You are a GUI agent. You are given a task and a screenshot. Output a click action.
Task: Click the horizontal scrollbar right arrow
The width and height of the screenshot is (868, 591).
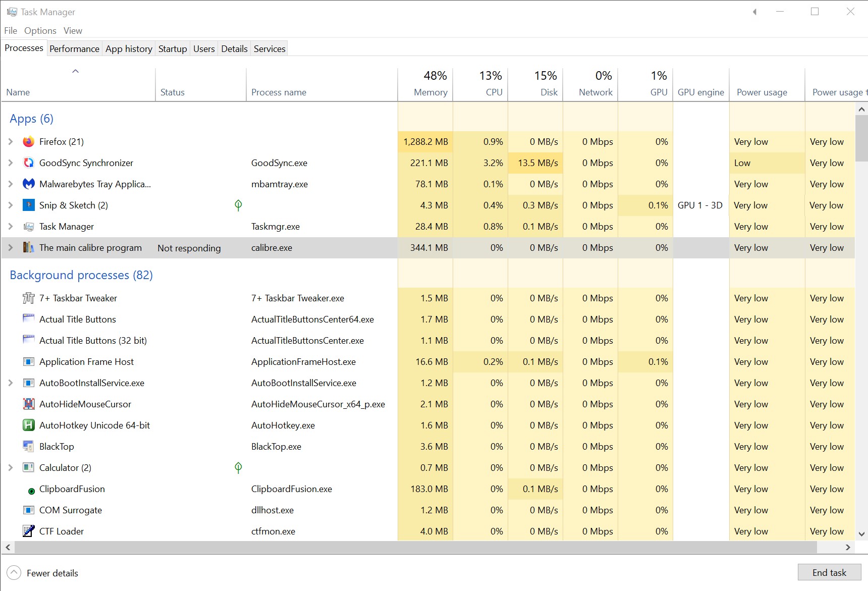coord(848,547)
